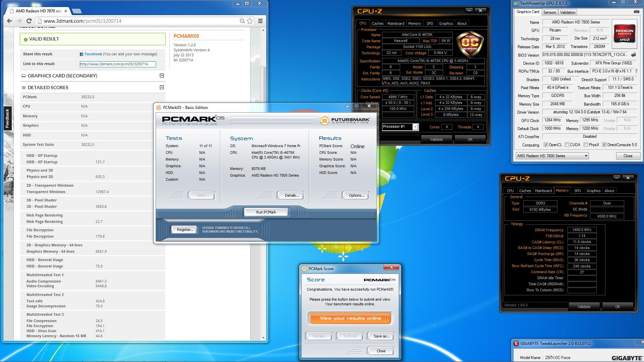Viewport: 644px width, 362px height.
Task: Open Graphics tab in memory CPU-Z window
Action: tap(593, 191)
